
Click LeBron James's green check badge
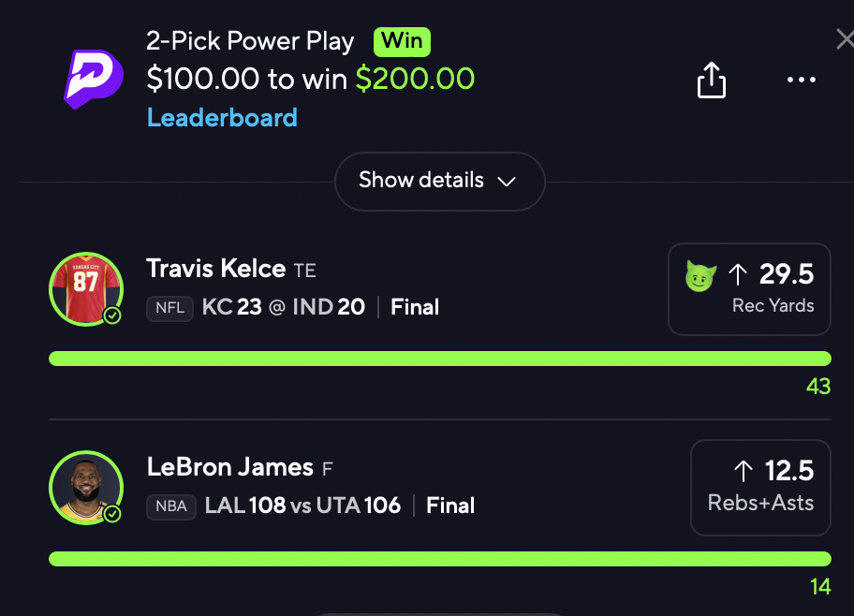(112, 514)
